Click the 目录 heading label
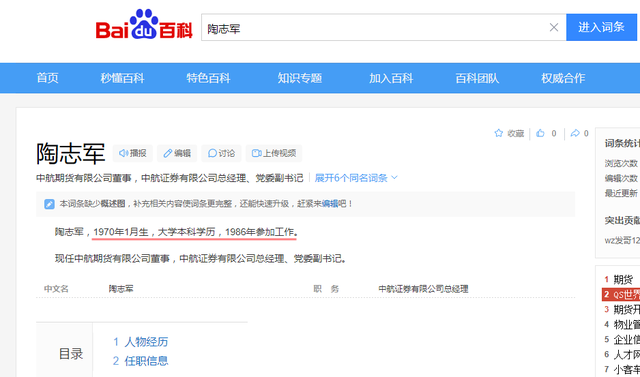This screenshot has width=640, height=377. [x=71, y=354]
